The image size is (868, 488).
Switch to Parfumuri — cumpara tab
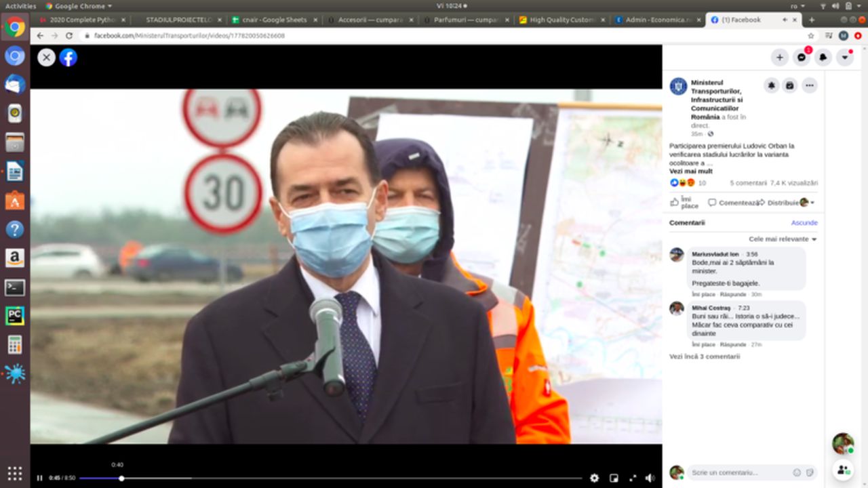point(466,20)
